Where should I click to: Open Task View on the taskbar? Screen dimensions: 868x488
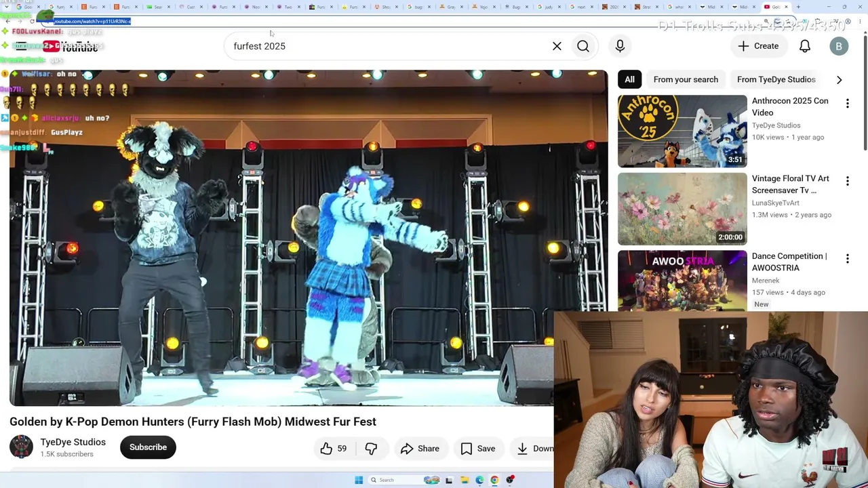pyautogui.click(x=449, y=480)
